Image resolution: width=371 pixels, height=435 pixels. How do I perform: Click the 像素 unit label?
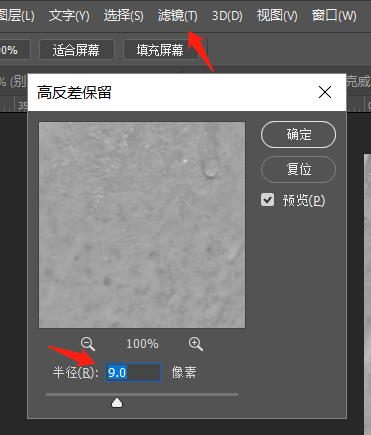[x=184, y=372]
